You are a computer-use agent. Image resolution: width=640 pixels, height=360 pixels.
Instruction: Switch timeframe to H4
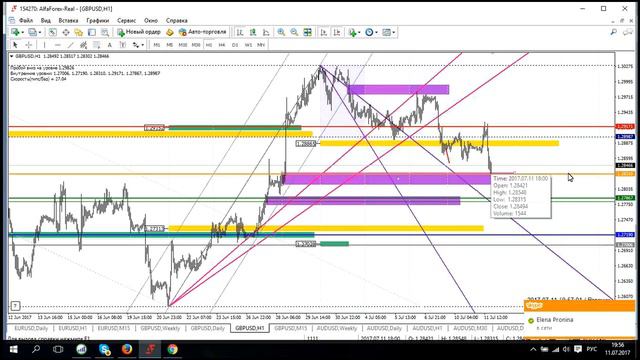point(222,45)
